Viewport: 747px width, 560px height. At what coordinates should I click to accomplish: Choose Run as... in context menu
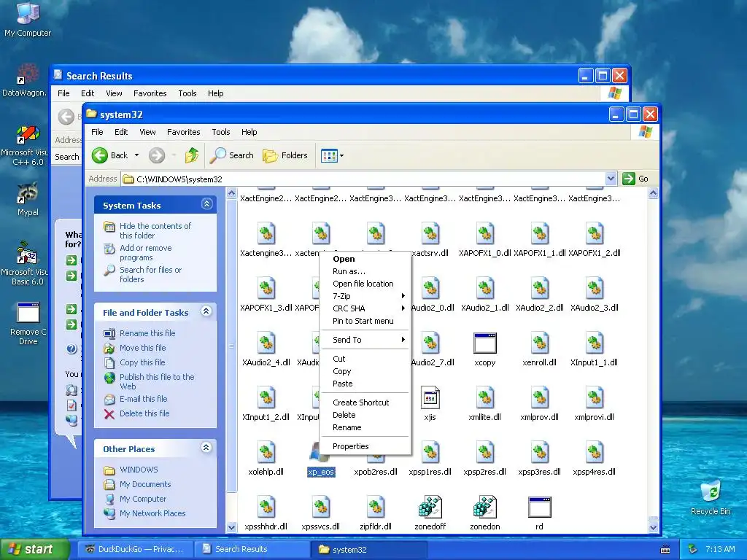pos(365,271)
